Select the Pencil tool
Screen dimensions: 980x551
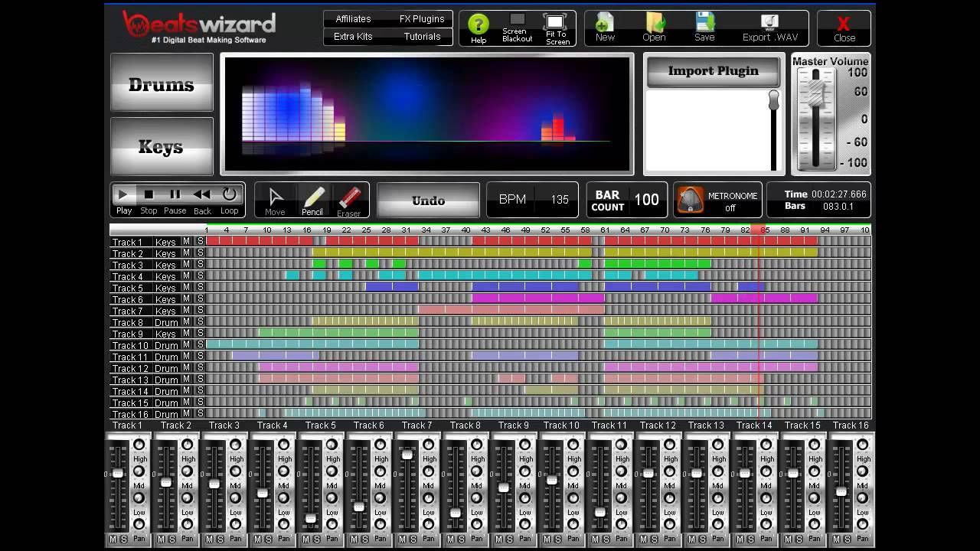point(312,199)
